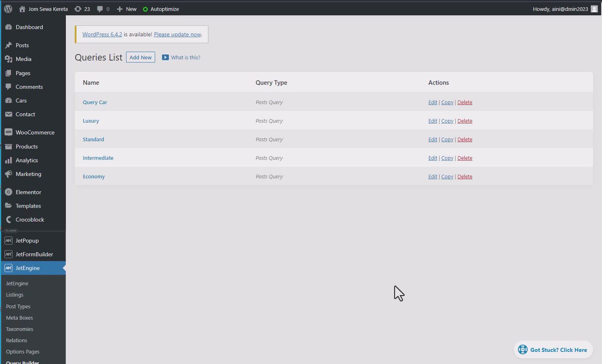
Task: Click the comments bubble icon in admin bar
Action: tap(100, 9)
